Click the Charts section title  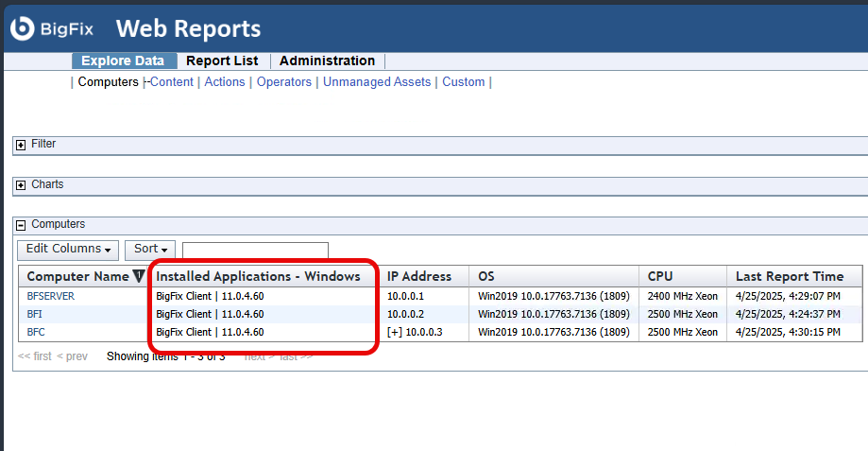coord(47,184)
